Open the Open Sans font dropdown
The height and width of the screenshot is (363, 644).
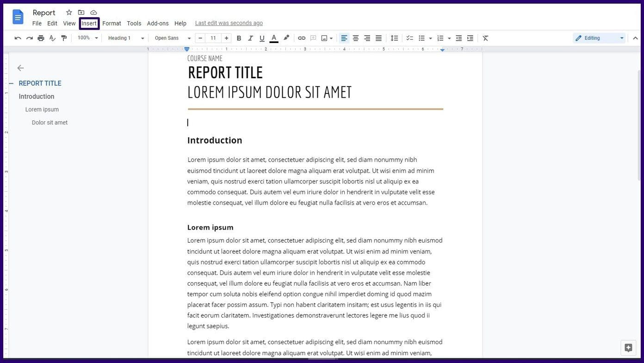[x=173, y=38]
